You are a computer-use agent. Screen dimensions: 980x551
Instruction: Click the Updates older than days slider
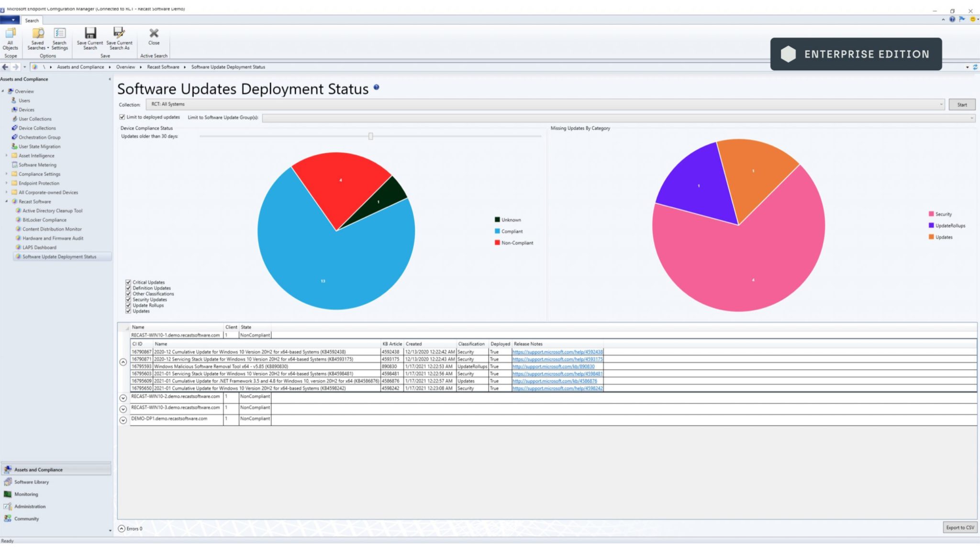click(x=370, y=136)
